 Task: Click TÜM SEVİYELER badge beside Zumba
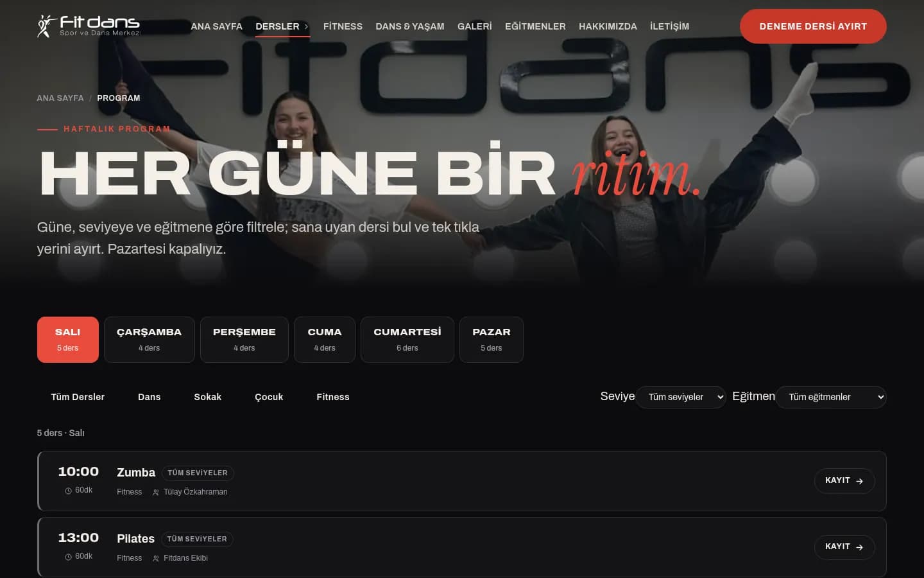198,473
